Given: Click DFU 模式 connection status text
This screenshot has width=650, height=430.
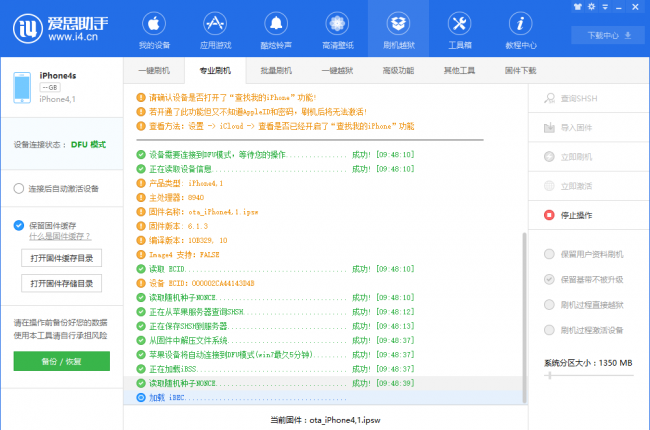Looking at the screenshot, I should [x=88, y=144].
